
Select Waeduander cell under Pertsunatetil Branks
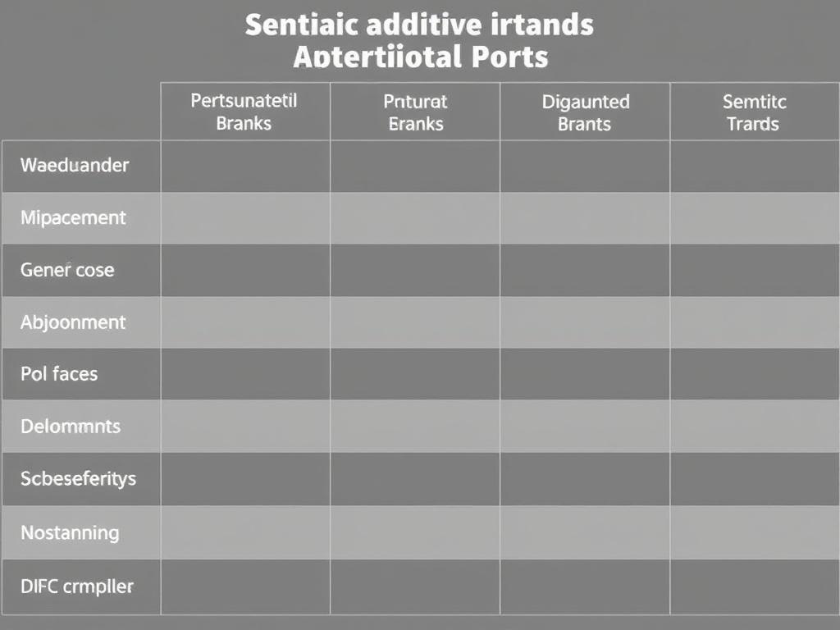tap(245, 167)
